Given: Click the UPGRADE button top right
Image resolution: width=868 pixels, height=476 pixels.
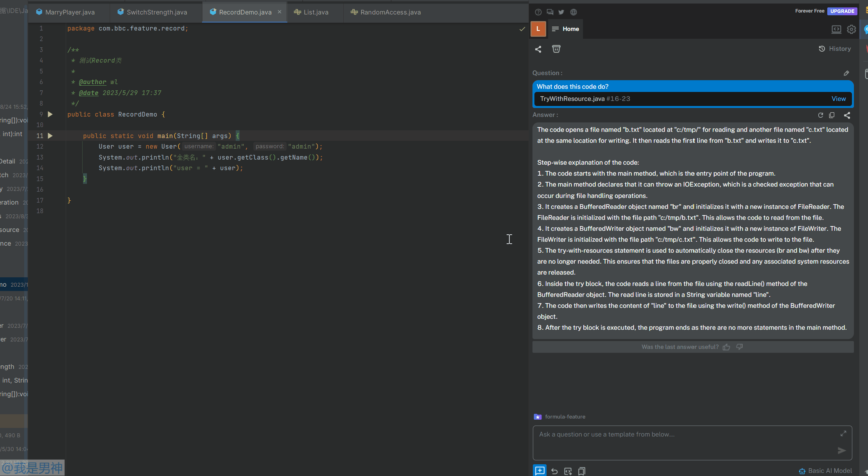Looking at the screenshot, I should tap(843, 11).
